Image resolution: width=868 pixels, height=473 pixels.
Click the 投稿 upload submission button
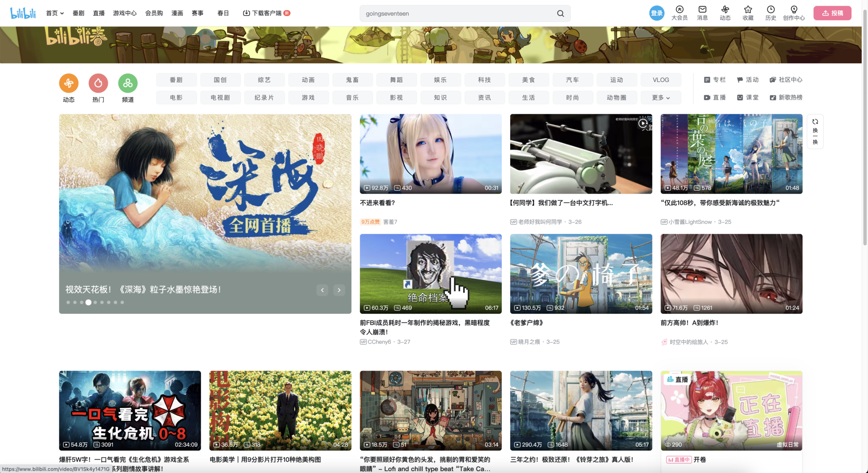[x=832, y=13]
